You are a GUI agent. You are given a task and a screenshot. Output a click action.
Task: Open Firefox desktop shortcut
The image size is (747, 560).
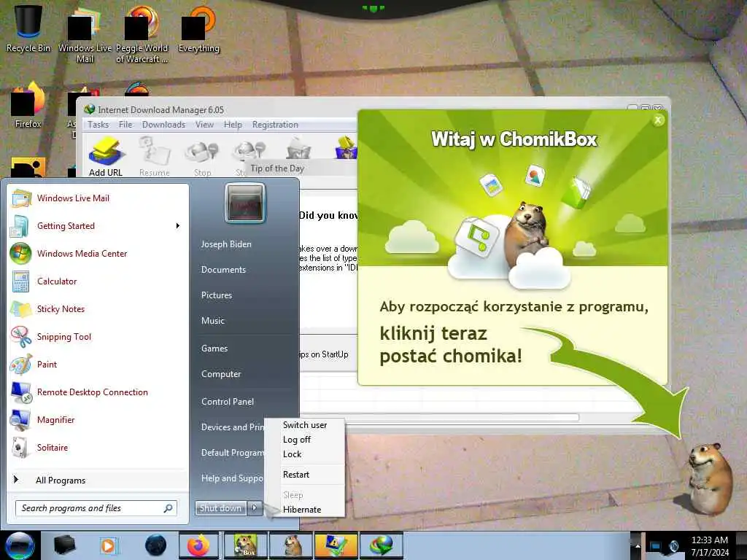[x=28, y=106]
